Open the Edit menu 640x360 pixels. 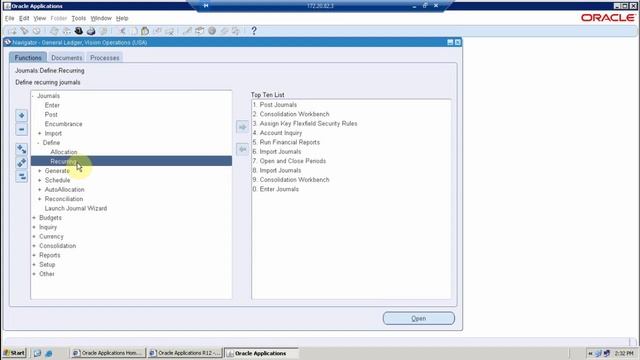click(x=24, y=18)
